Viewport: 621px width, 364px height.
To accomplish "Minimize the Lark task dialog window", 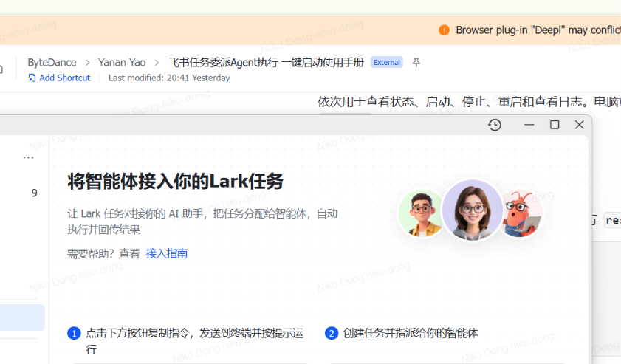I will click(529, 125).
